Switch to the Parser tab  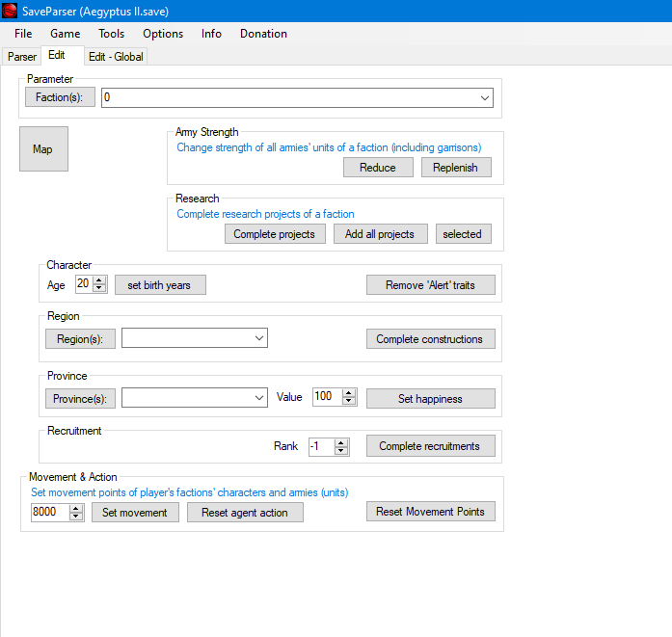pos(22,57)
